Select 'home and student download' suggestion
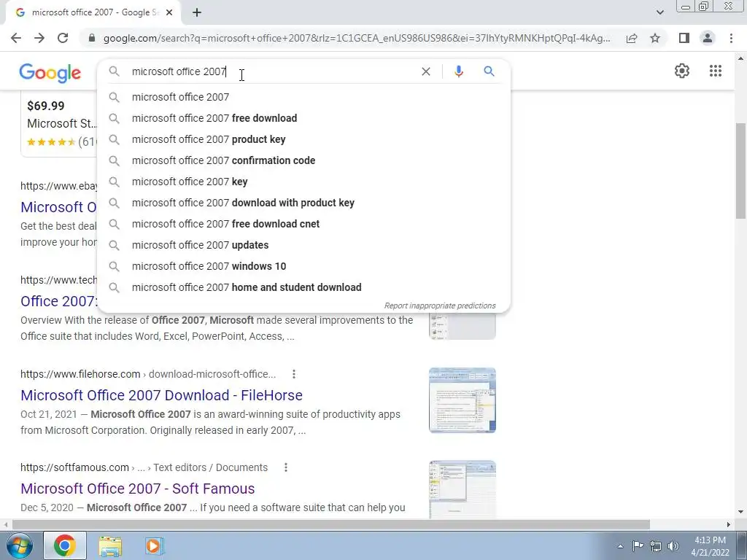The image size is (747, 560). [x=303, y=287]
